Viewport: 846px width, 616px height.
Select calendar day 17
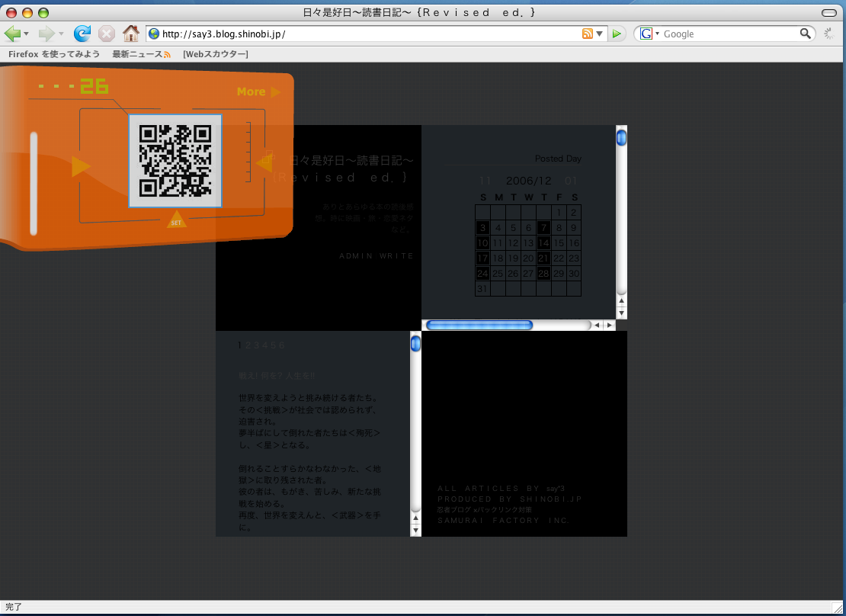pos(483,258)
